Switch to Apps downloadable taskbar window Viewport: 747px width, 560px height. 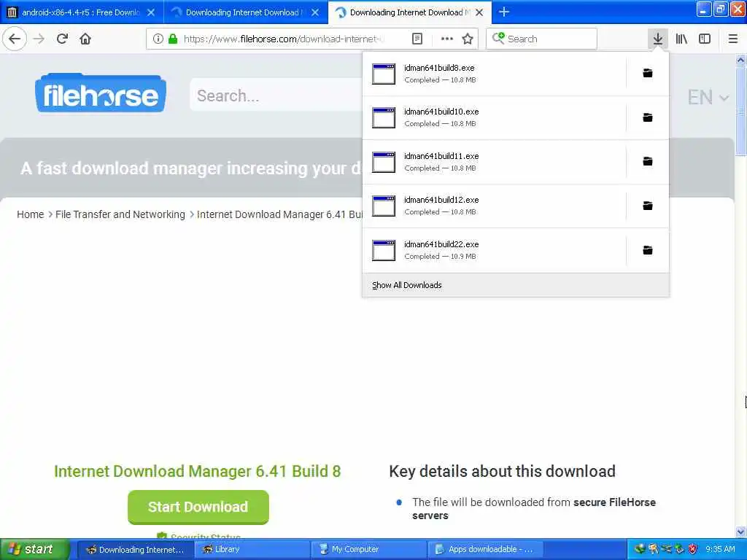click(x=485, y=550)
